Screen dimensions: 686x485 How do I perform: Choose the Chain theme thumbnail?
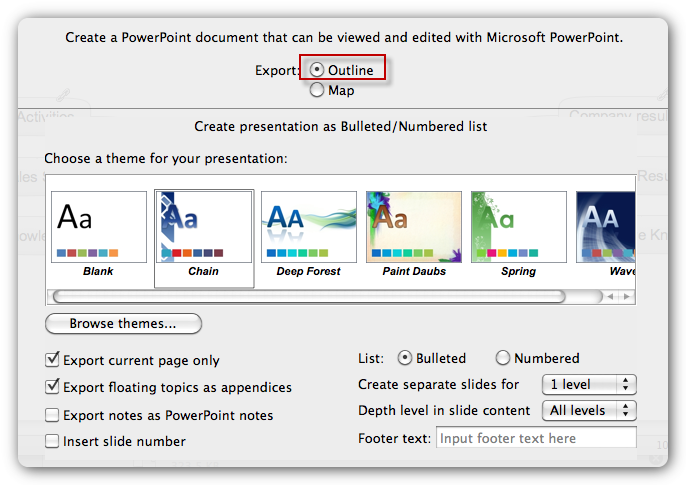204,227
